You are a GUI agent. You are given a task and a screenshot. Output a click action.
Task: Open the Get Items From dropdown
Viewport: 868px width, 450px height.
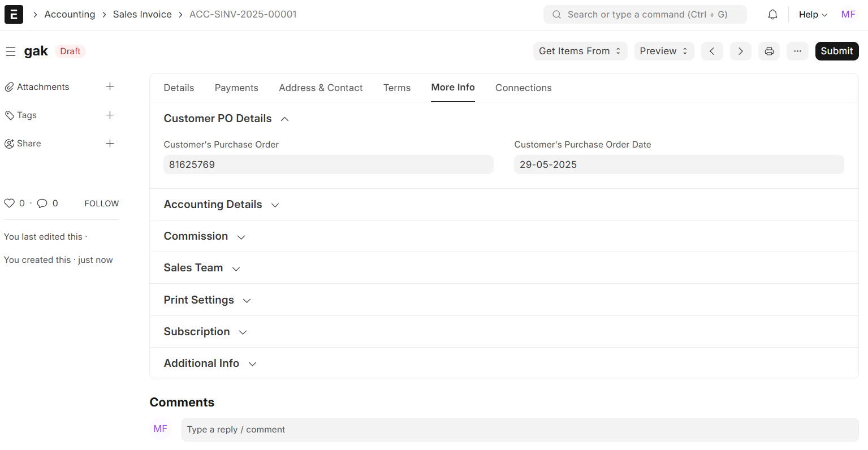coord(580,51)
